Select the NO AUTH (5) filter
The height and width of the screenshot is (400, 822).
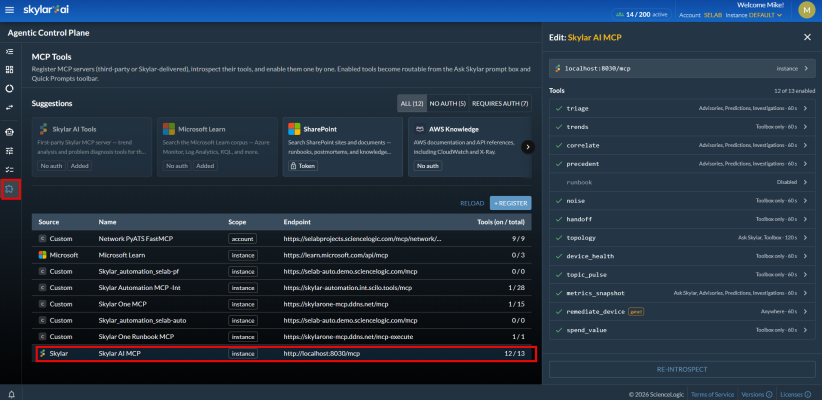coord(448,103)
